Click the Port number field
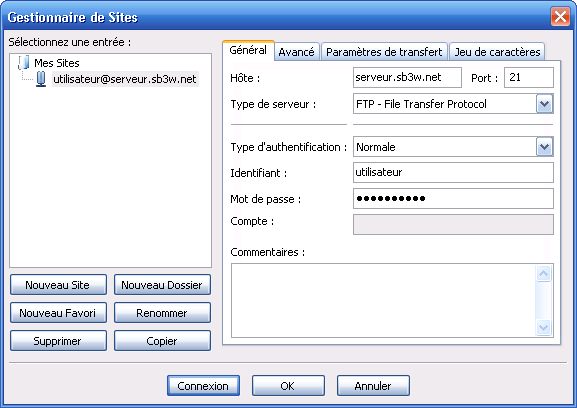577x408 pixels. coord(528,77)
